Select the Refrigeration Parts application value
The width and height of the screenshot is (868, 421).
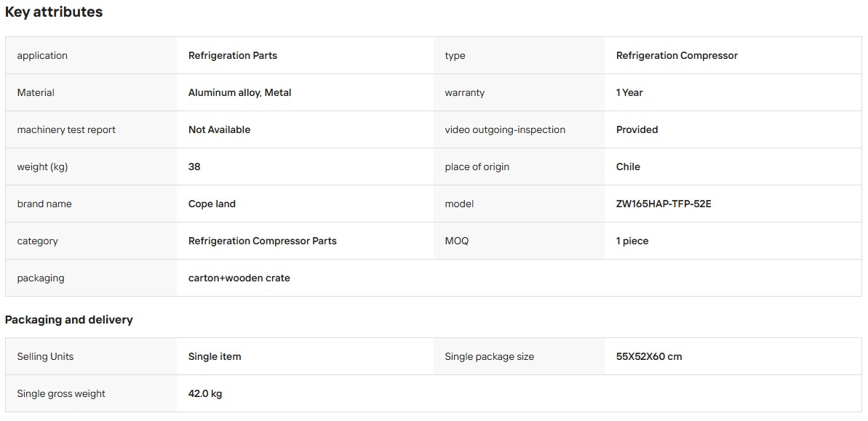233,55
